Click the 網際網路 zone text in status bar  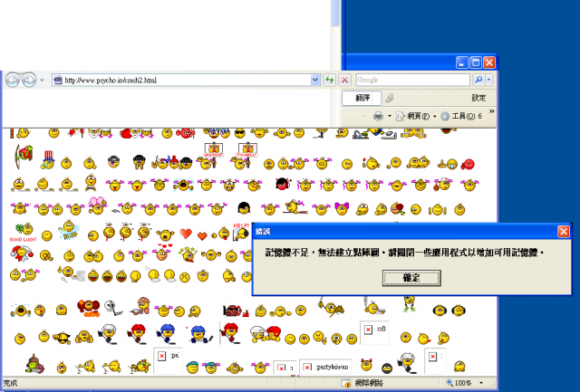pos(369,383)
